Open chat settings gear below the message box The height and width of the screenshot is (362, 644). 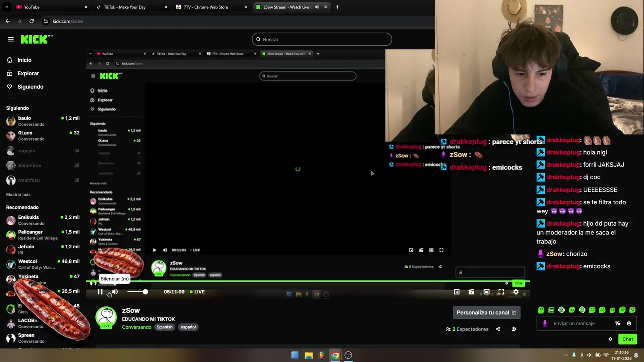click(610, 339)
